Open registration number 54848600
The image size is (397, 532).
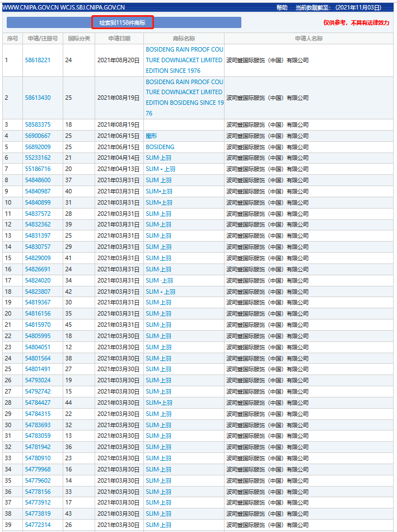pos(38,180)
